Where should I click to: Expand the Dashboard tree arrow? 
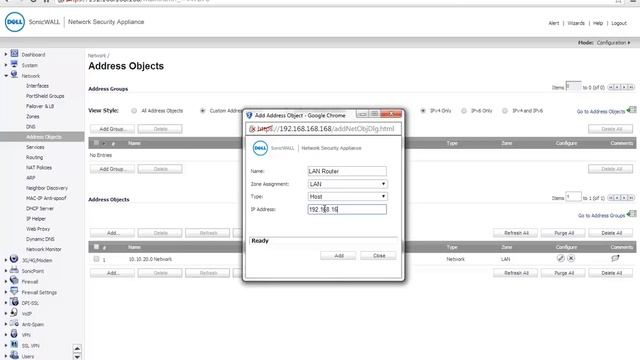point(6,54)
